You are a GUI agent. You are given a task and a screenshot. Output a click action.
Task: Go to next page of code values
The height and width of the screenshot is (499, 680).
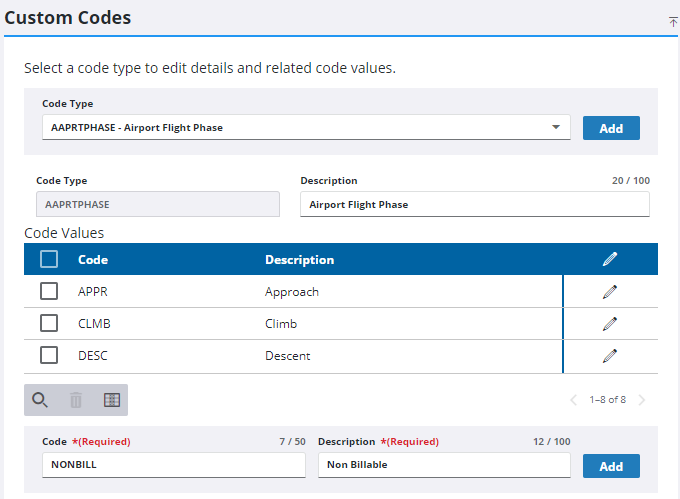coord(642,400)
